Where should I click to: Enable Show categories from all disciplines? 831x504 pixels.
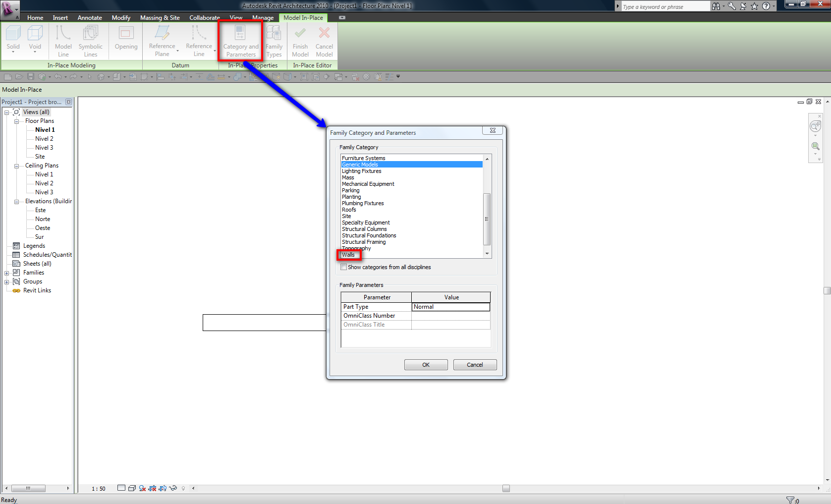click(x=344, y=267)
